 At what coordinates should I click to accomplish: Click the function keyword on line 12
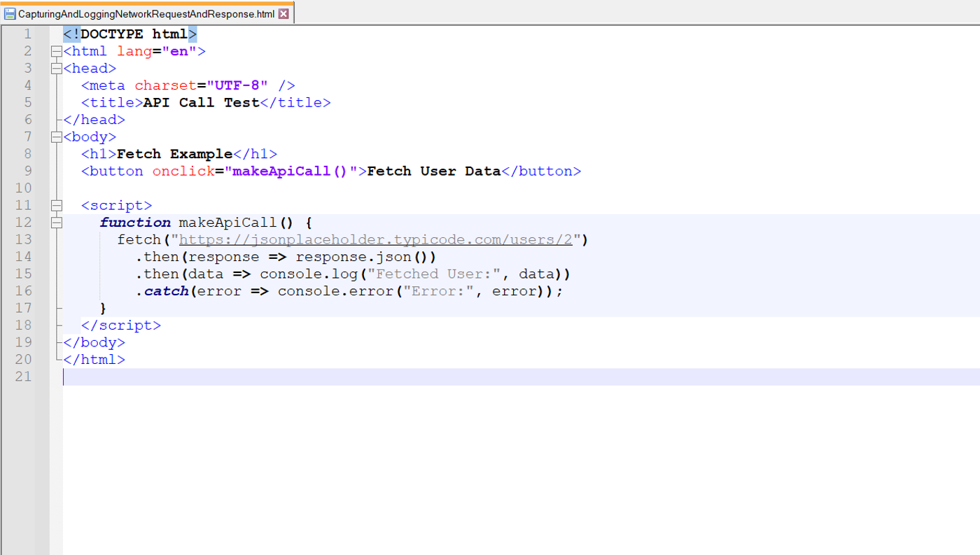tap(135, 223)
